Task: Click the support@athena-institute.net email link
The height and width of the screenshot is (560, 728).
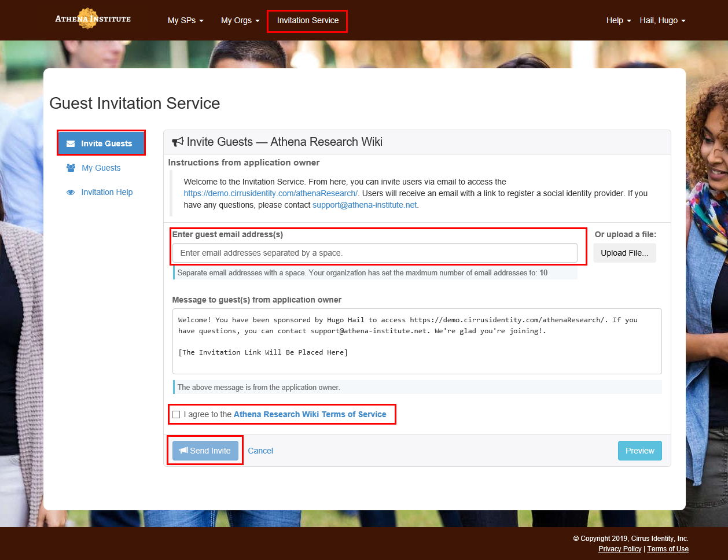Action: 365,205
